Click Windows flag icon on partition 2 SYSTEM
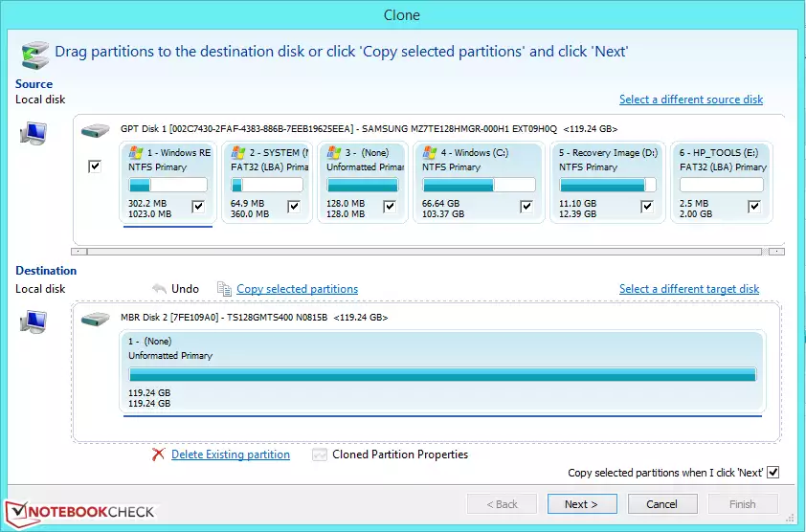 pos(238,153)
